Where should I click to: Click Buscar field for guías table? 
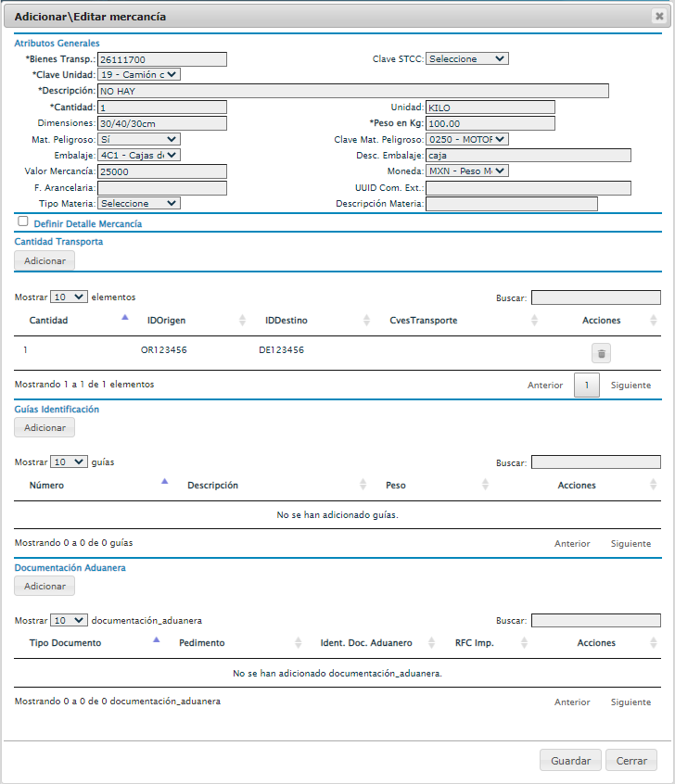coord(596,462)
